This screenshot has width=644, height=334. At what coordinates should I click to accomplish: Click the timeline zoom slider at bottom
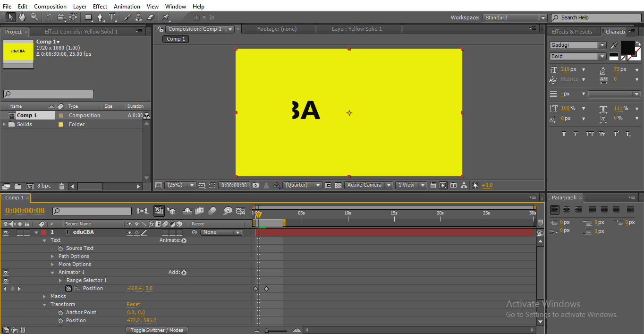[x=276, y=330]
